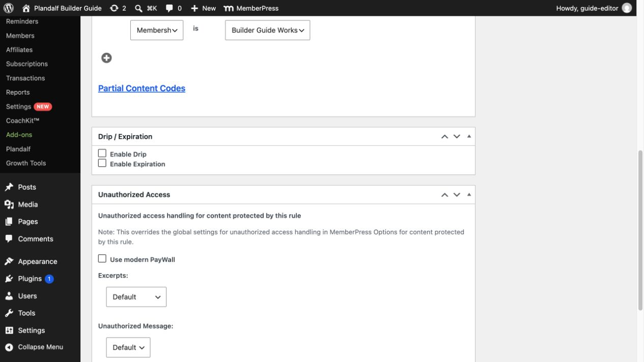The image size is (644, 362).
Task: Click the Settings sliders icon
Action: (9, 330)
